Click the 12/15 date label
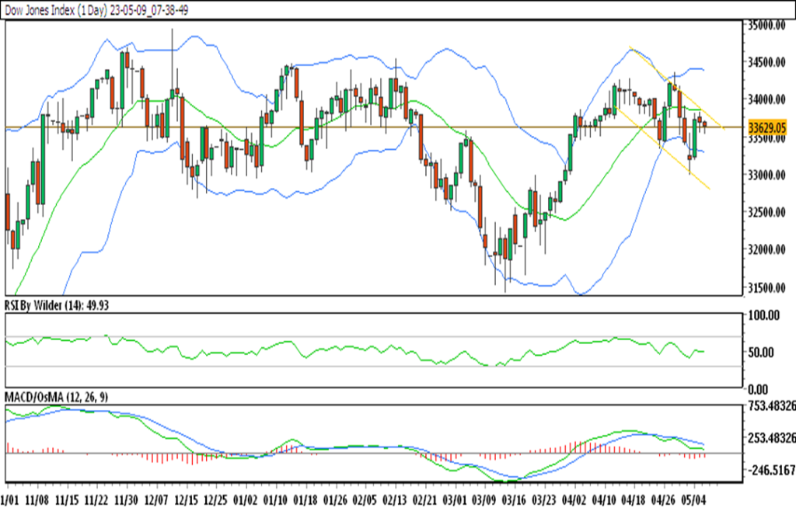Viewport: 796px width, 532px height. coord(186,501)
